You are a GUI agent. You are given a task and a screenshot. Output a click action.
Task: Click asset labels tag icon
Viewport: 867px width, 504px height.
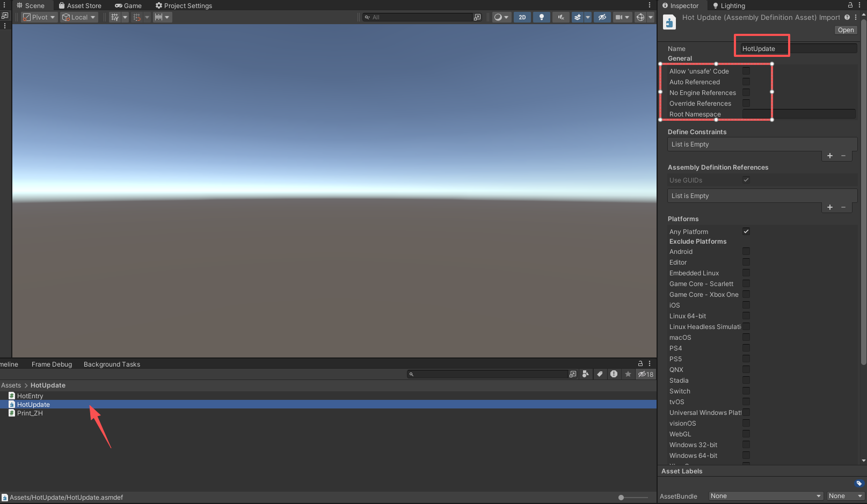pos(859,483)
